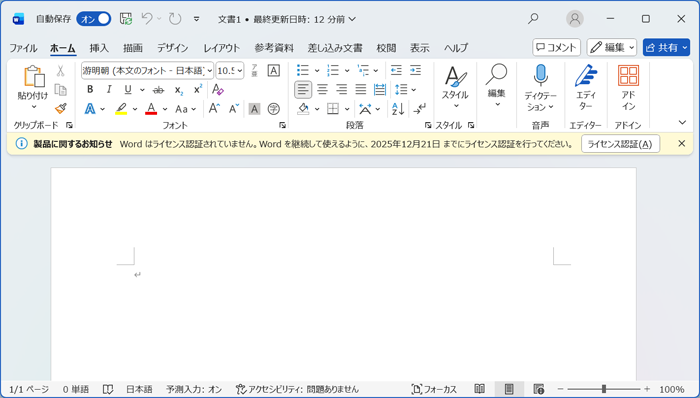This screenshot has height=398, width=700.
Task: Turn off the AutoSave switch
Action: pyautogui.click(x=94, y=19)
